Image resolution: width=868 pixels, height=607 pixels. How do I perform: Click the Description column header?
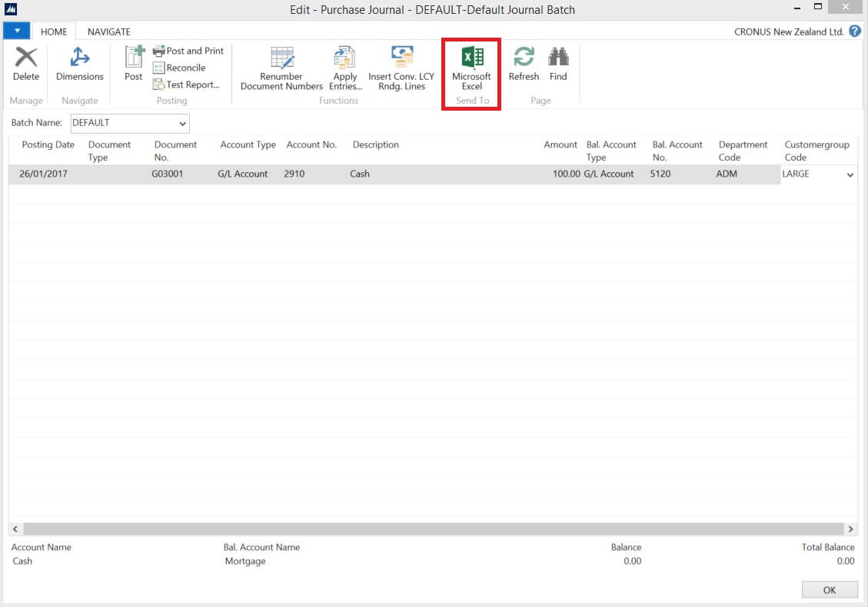(x=375, y=144)
